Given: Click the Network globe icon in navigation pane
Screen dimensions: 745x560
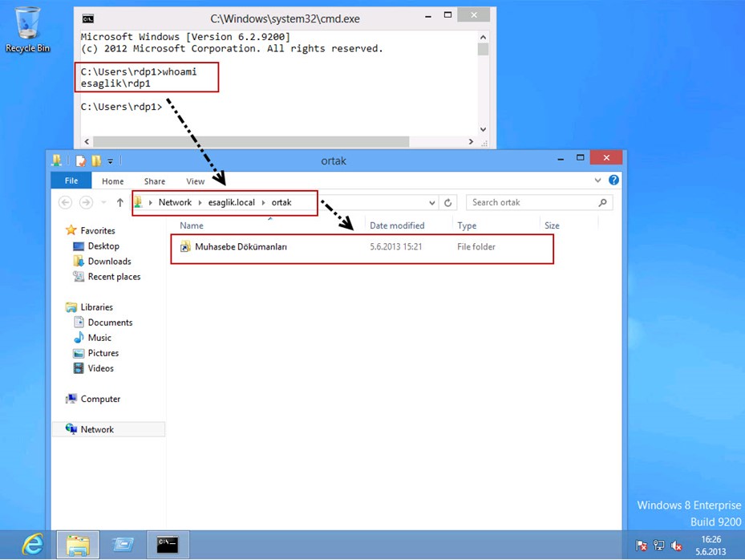Looking at the screenshot, I should click(x=71, y=428).
